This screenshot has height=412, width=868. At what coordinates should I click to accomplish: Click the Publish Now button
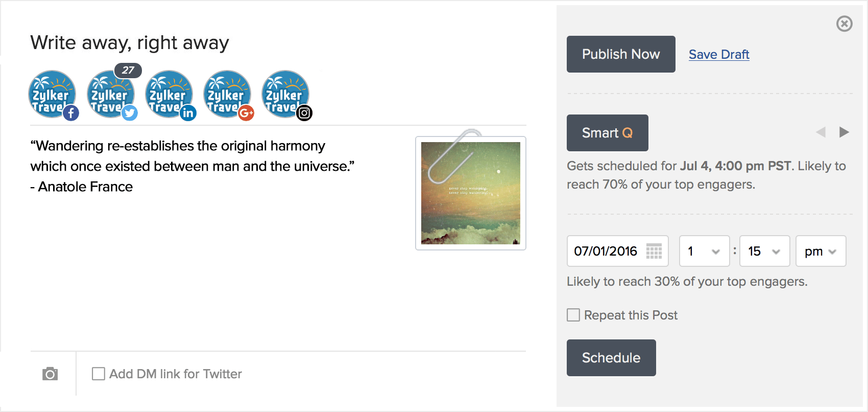click(620, 54)
